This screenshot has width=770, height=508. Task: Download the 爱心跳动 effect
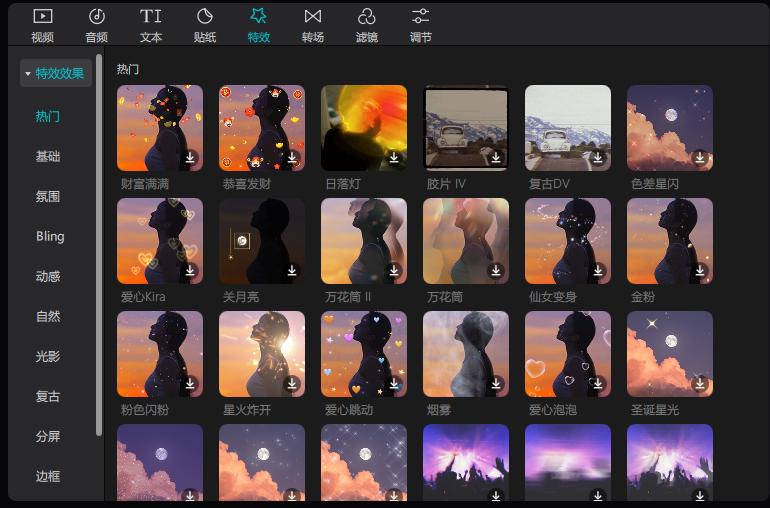click(394, 384)
